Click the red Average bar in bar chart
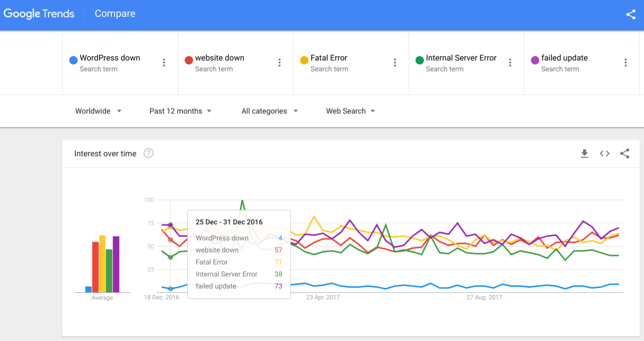 tap(95, 267)
